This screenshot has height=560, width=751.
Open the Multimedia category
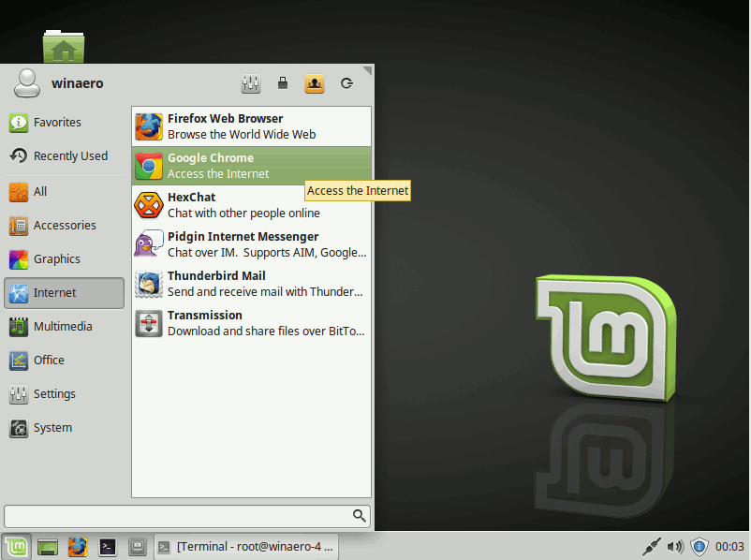[65, 326]
